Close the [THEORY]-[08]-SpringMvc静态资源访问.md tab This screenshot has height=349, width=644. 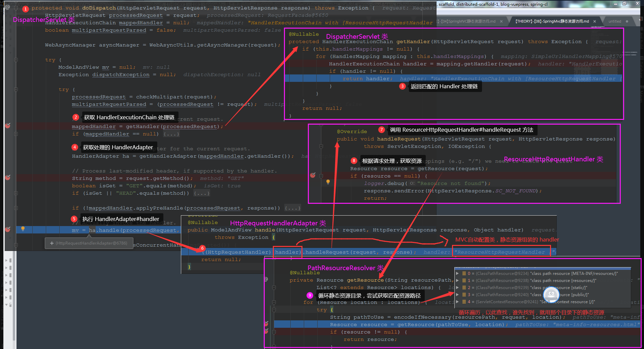click(x=594, y=21)
